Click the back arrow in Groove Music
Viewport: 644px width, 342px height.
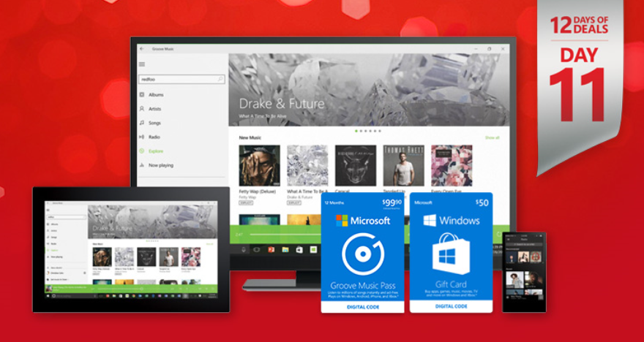[x=141, y=49]
